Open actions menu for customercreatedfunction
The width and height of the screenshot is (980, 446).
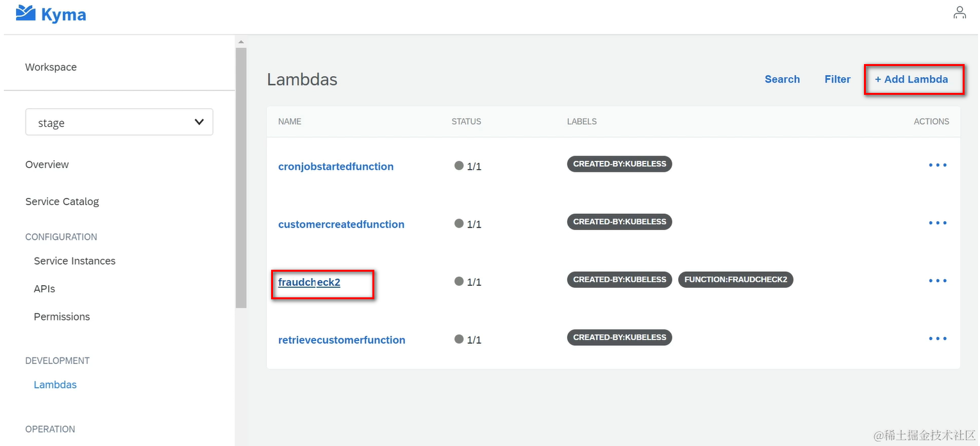938,223
